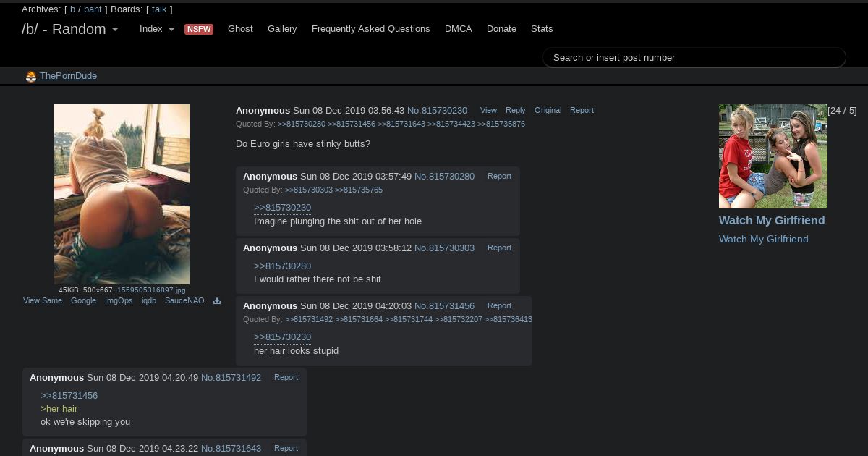The height and width of the screenshot is (456, 868).
Task: Open ThePornDude link
Action: [68, 76]
